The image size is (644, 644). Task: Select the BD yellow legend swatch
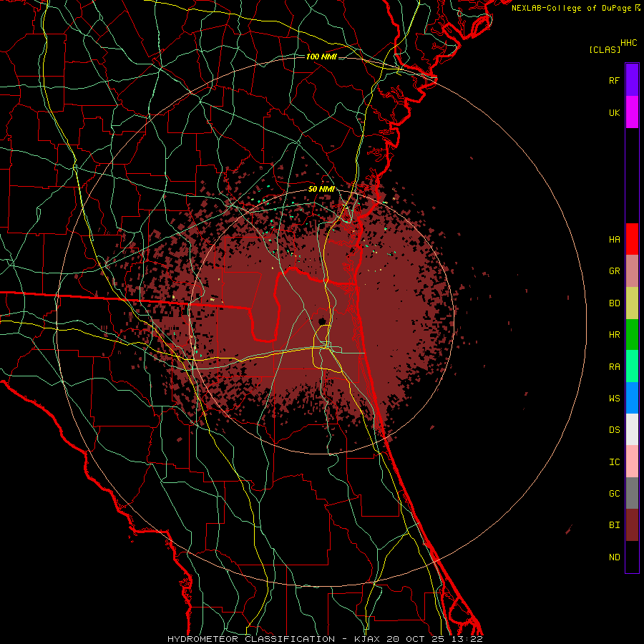632,303
